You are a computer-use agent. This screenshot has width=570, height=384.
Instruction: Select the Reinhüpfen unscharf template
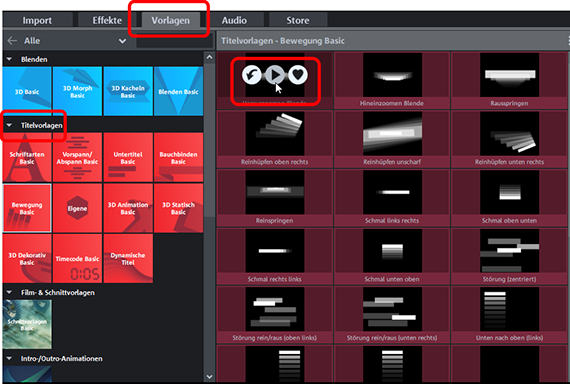click(x=392, y=139)
